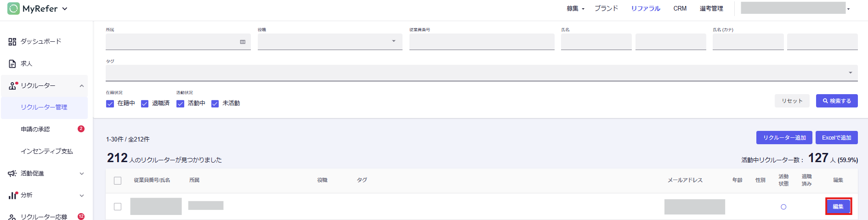Open the 募集 menu dropdown

pos(575,9)
